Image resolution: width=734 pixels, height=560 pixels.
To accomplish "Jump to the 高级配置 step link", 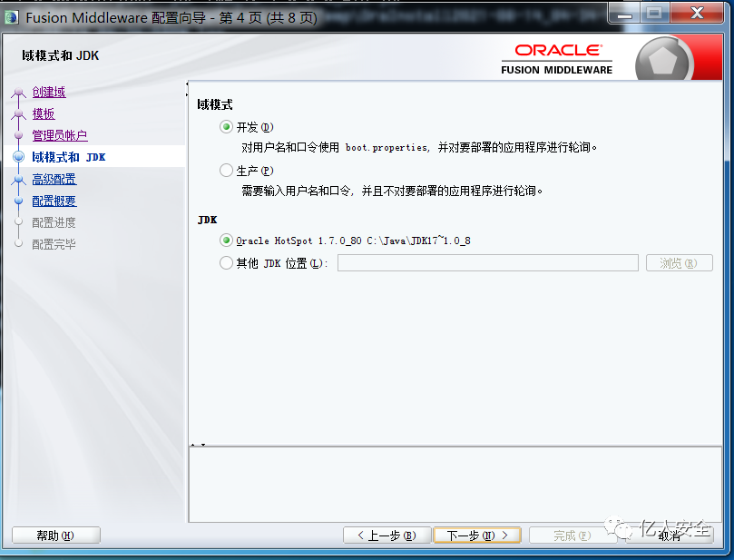I will (x=54, y=179).
